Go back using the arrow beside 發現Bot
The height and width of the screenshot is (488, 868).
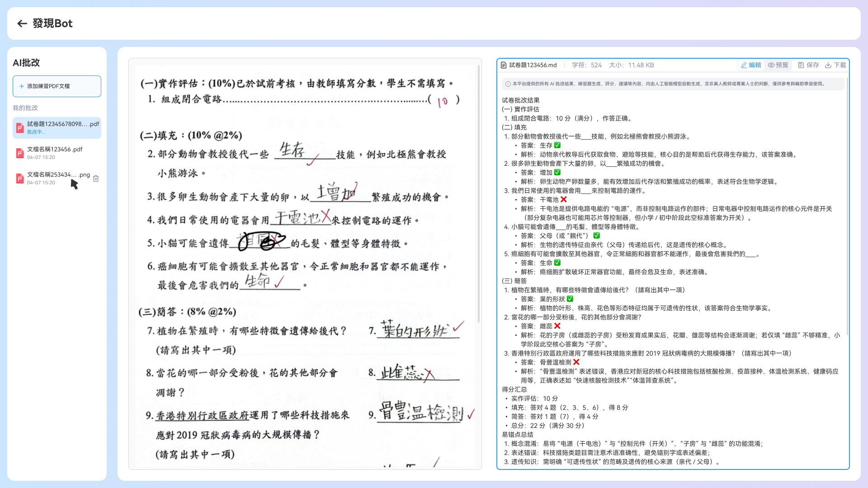22,23
